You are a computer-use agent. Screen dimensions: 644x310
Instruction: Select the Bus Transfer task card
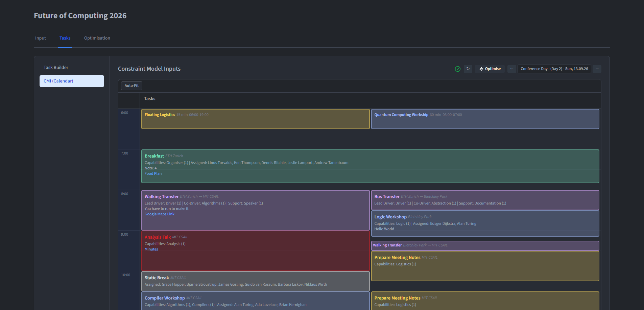coord(485,200)
